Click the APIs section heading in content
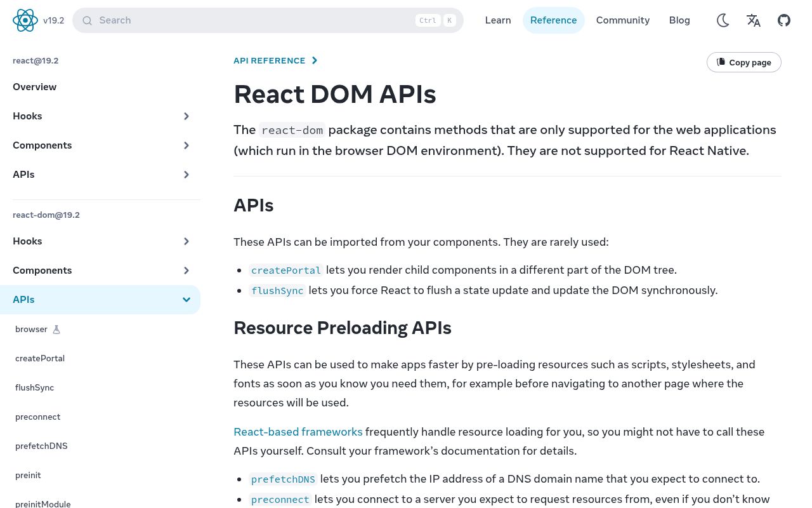The width and height of the screenshot is (812, 508). 254,205
